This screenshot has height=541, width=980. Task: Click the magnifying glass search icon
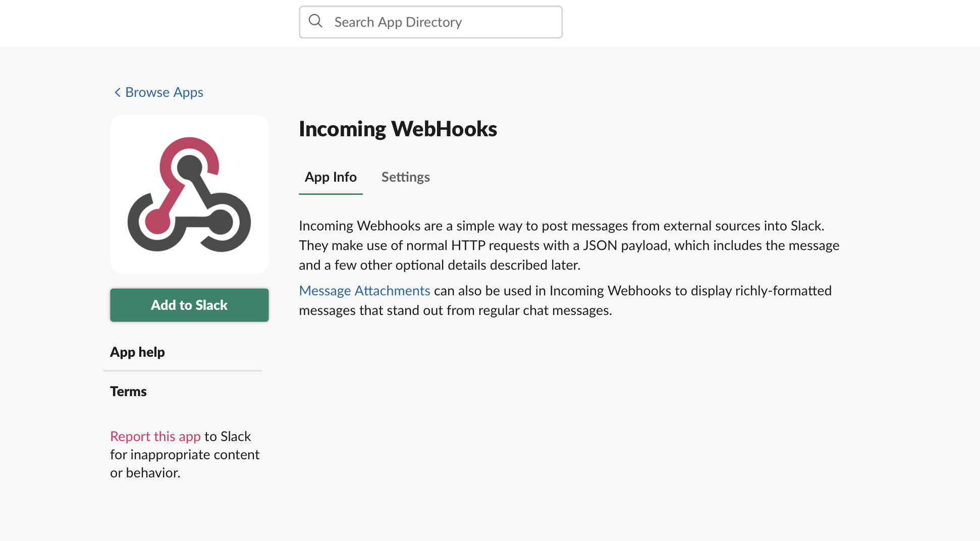pos(315,21)
